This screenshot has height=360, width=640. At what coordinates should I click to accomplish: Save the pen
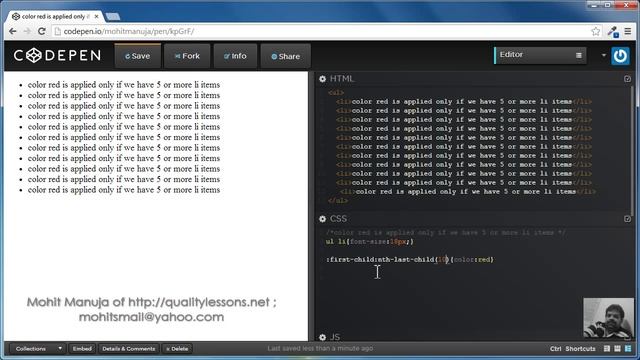pos(138,56)
